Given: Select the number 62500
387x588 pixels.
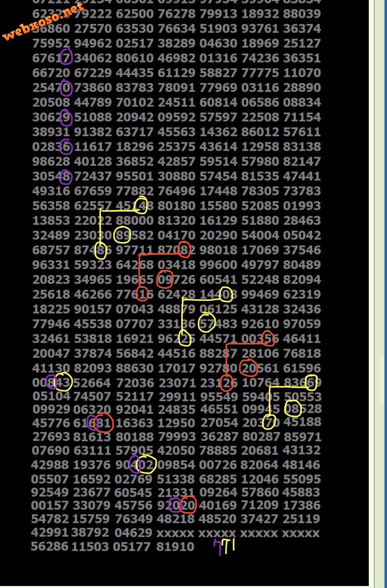Looking at the screenshot, I should 135,14.
